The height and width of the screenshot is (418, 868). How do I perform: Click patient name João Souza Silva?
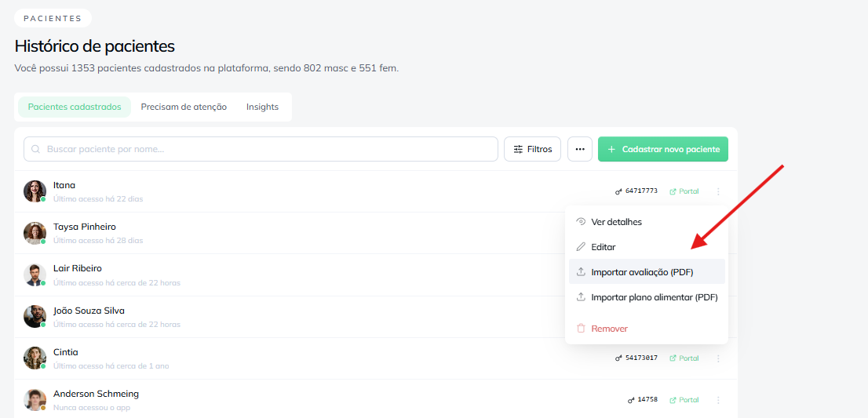coord(89,311)
